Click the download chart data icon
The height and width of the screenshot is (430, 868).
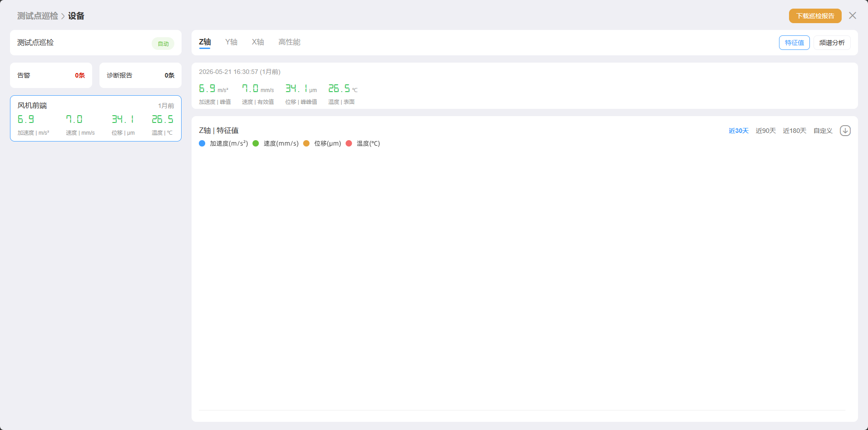coord(845,131)
